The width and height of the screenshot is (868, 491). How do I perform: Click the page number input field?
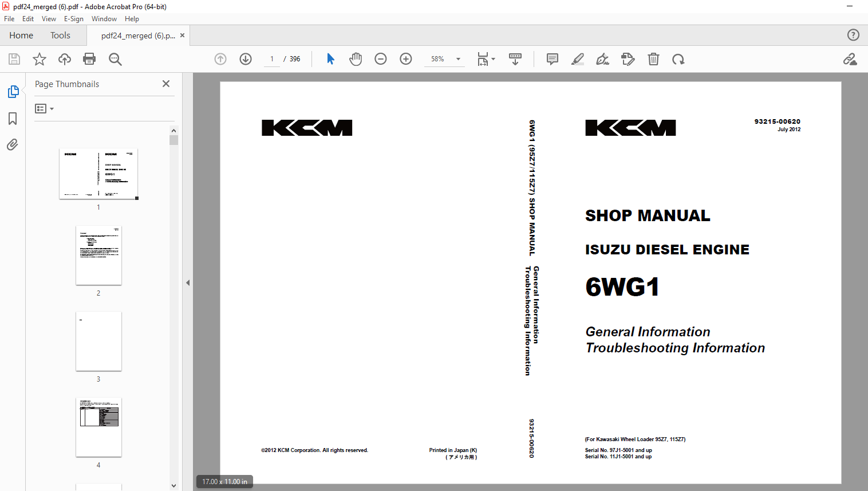(272, 59)
